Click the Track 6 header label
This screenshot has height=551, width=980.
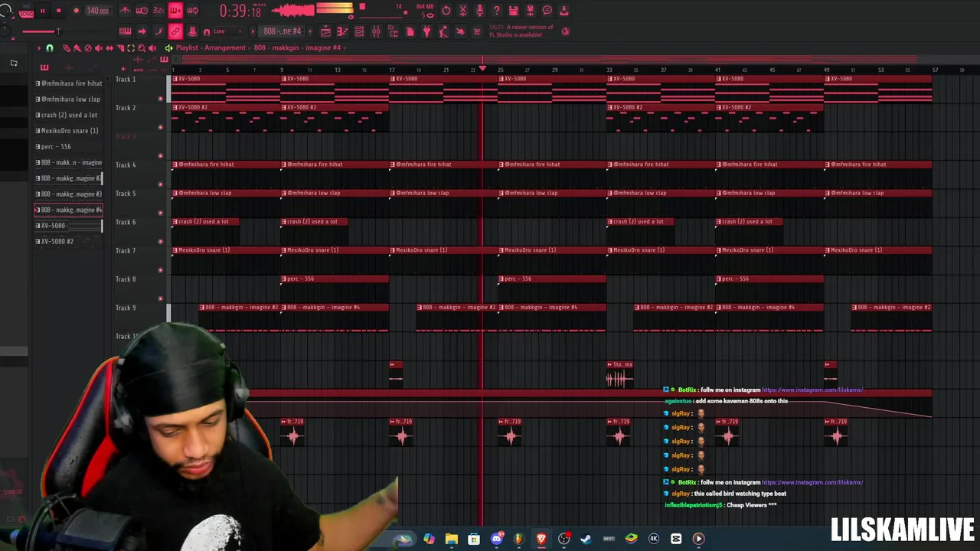[x=126, y=222]
